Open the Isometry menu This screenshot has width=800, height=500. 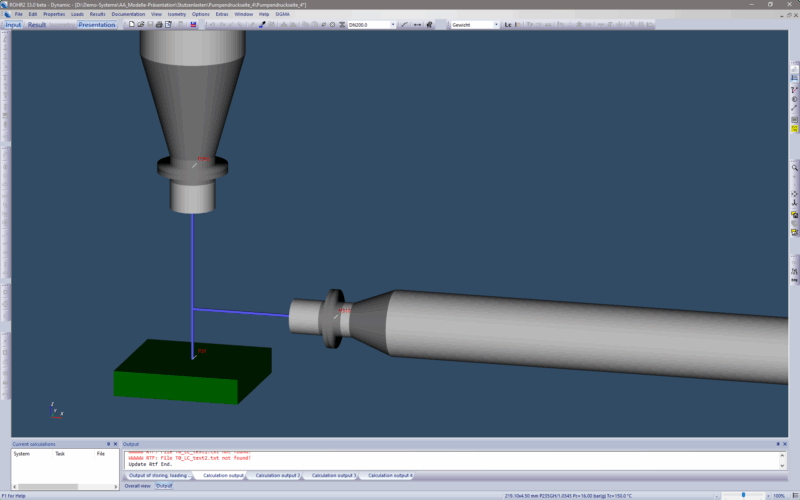[x=176, y=14]
